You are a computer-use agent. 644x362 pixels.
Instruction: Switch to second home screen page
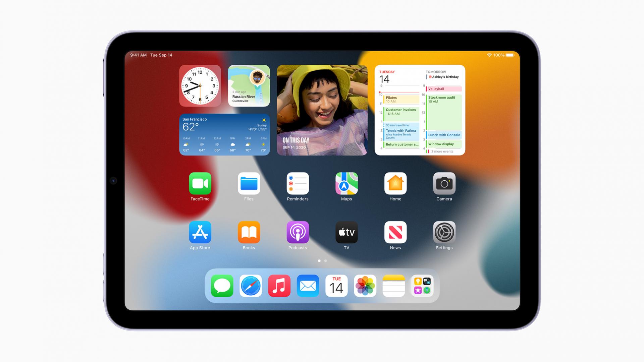click(x=326, y=260)
